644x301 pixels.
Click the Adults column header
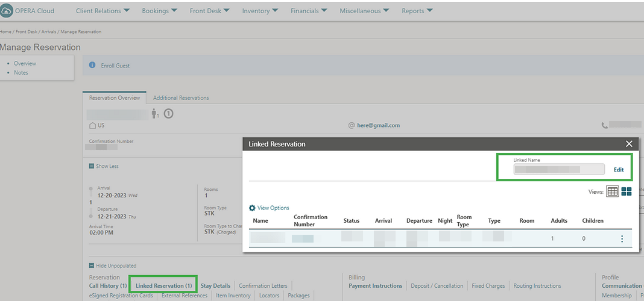tap(559, 220)
